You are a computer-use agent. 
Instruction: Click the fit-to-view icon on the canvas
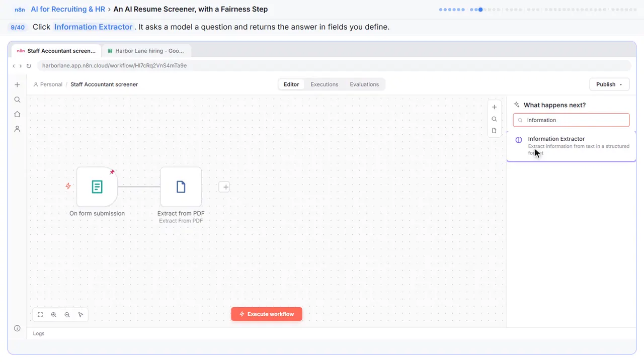tap(40, 315)
